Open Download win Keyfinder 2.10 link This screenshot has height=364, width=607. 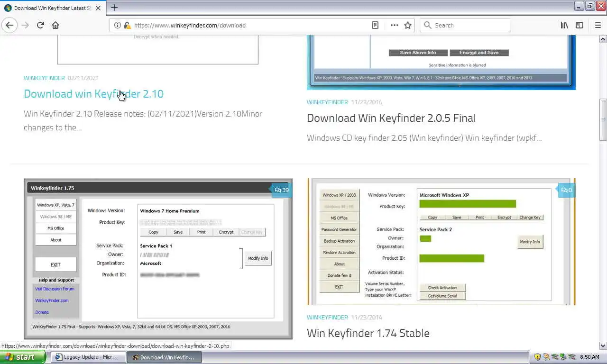(93, 94)
